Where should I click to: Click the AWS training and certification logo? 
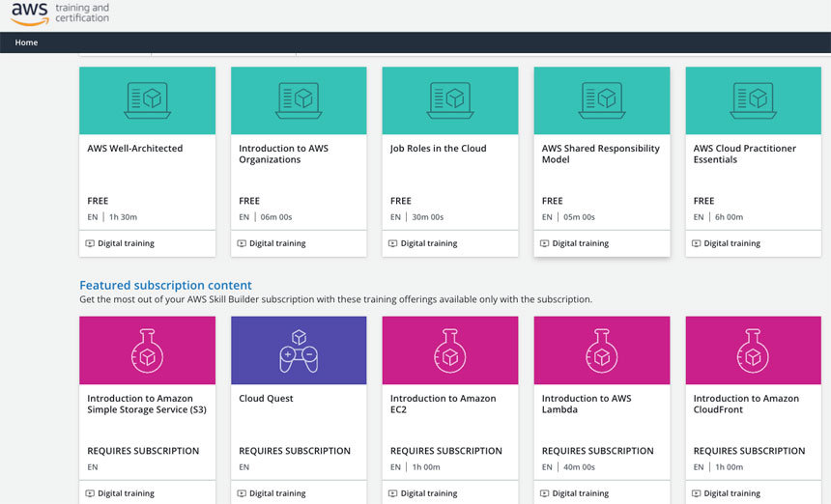(x=60, y=14)
